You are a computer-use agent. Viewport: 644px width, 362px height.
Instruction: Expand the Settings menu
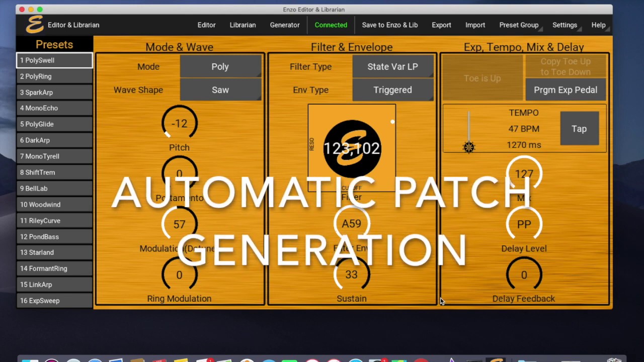pos(565,25)
